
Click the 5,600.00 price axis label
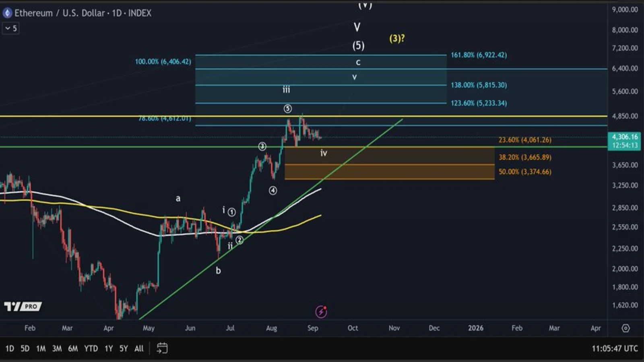click(x=625, y=91)
